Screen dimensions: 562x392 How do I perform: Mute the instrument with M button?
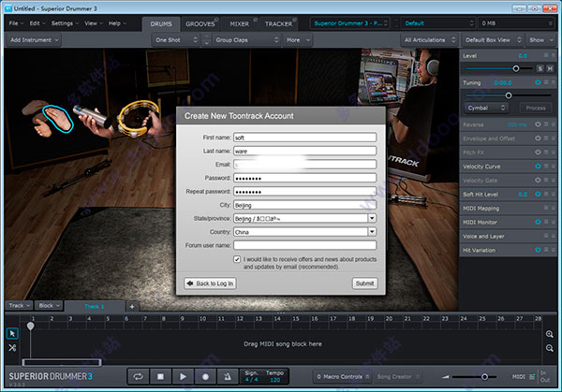tap(550, 68)
